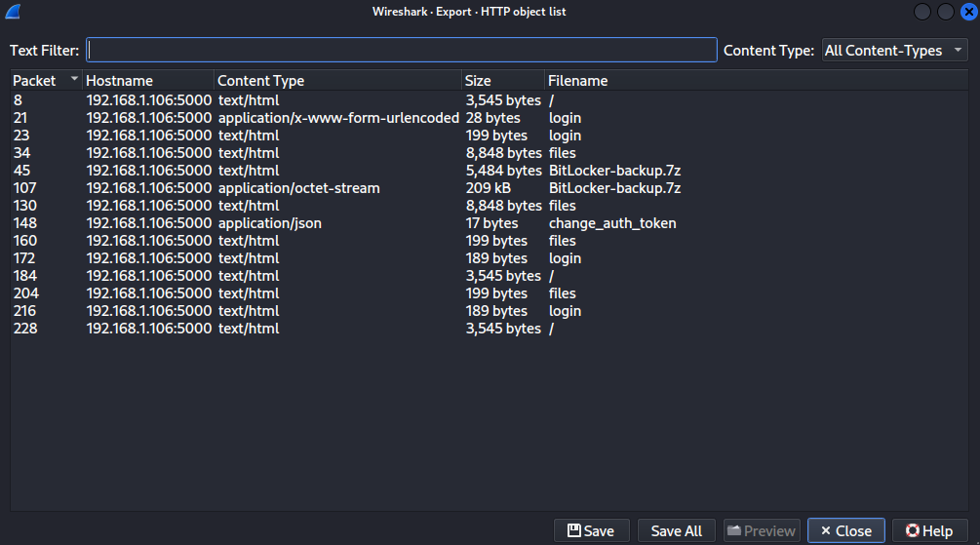Viewport: 980px width, 545px height.
Task: Click the blue window close icon
Action: (x=968, y=12)
